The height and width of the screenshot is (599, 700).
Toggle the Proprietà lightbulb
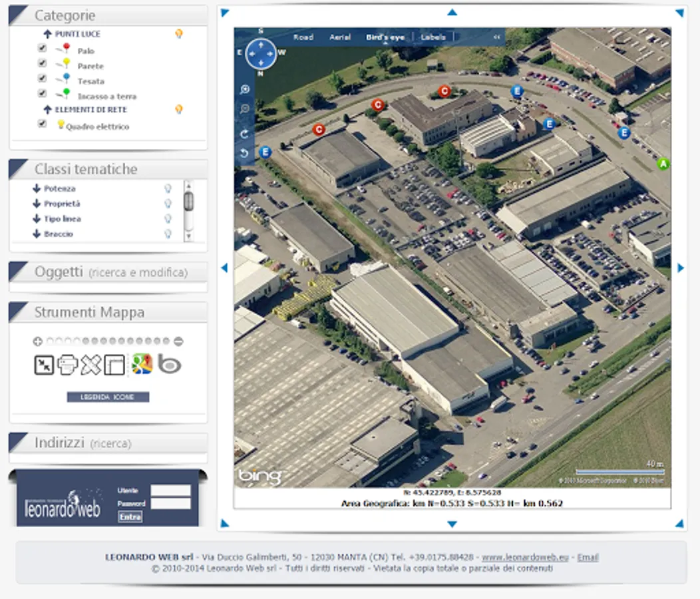(x=168, y=204)
